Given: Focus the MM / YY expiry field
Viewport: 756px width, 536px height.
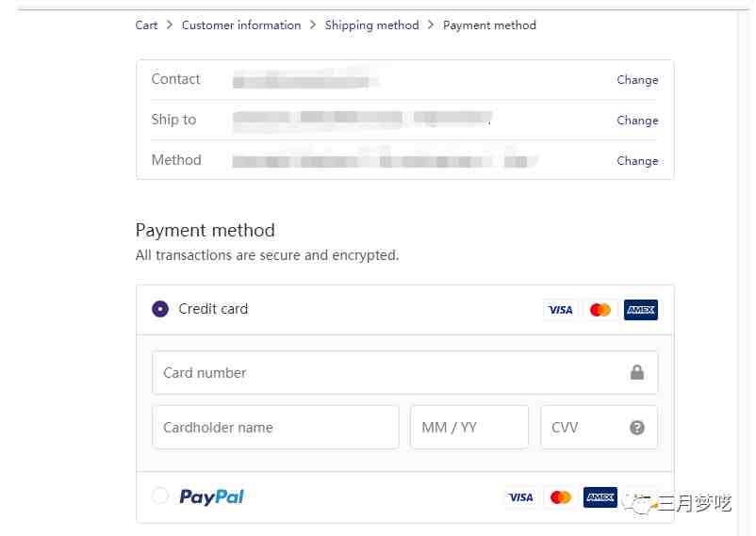Looking at the screenshot, I should pos(469,427).
